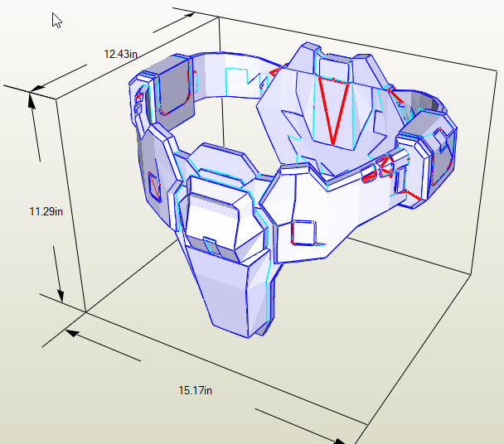The image size is (504, 444).
Task: Click the square cutout on the front belt plate
Action: point(303,233)
